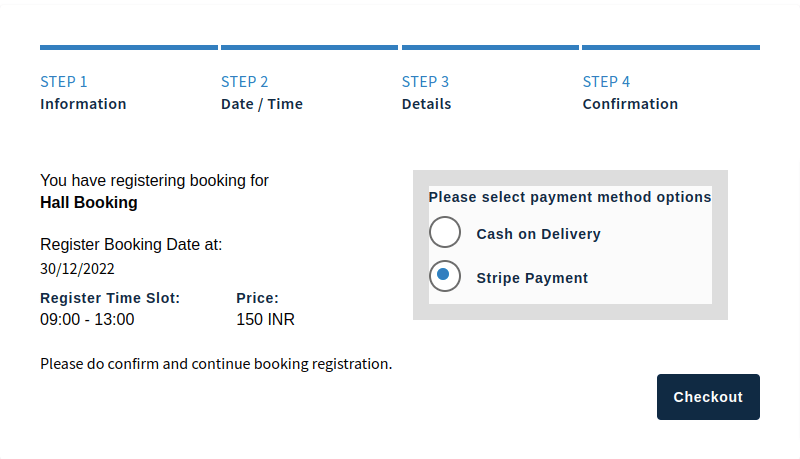Click the 09:00 - 13:00 time slot
The width and height of the screenshot is (800, 459).
(87, 320)
